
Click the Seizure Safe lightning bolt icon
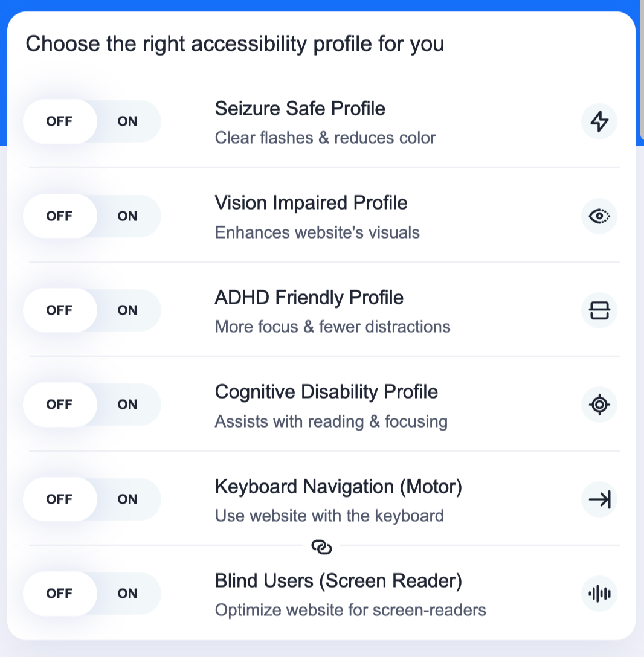[599, 121]
